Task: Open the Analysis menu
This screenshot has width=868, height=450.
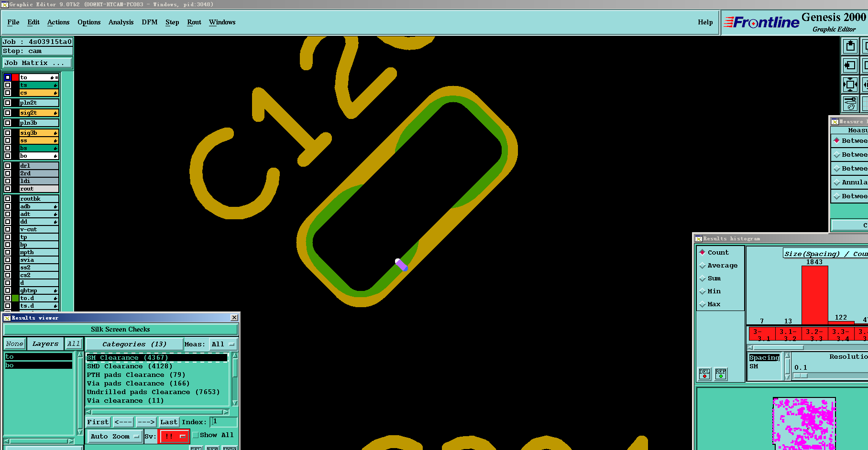Action: 121,22
